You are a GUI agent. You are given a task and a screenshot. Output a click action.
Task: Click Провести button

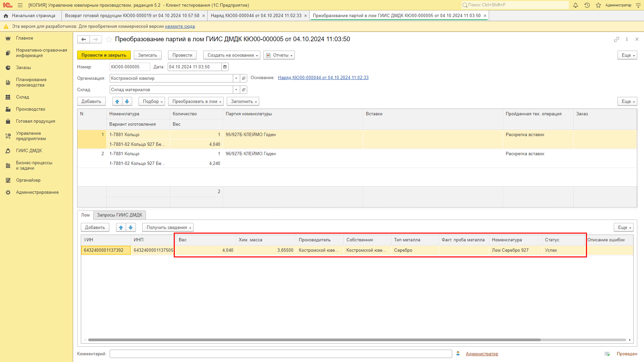[182, 55]
